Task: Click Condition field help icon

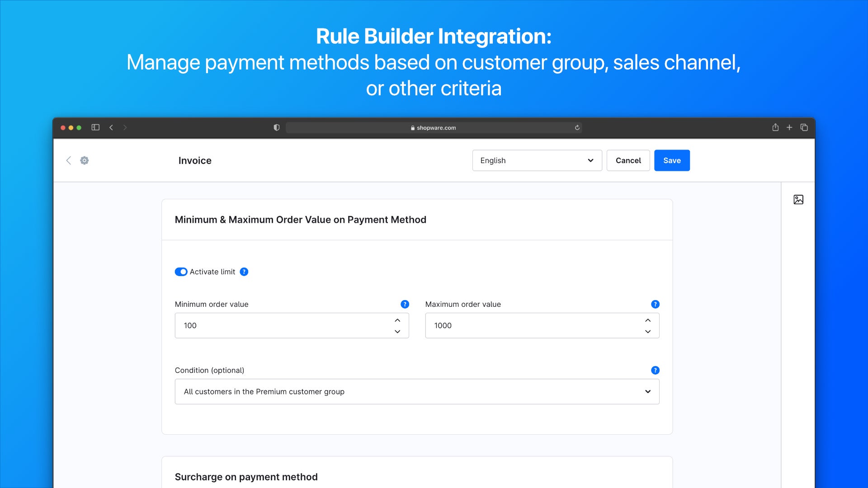Action: [655, 370]
